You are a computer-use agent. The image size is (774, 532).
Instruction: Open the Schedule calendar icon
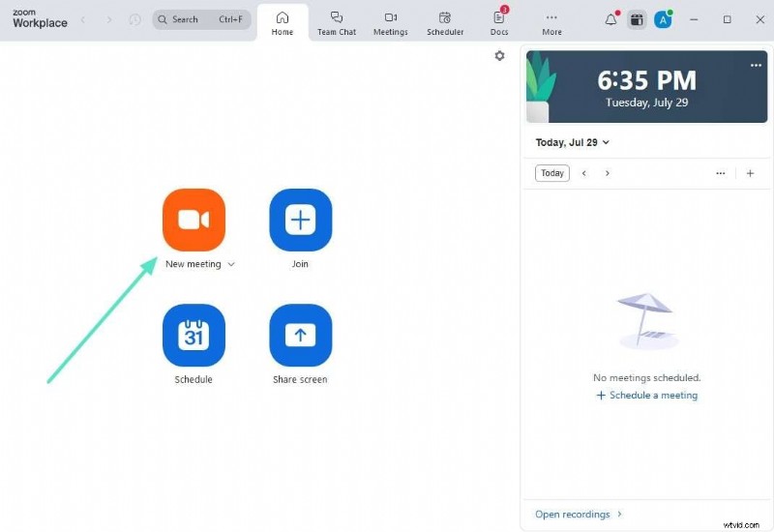click(193, 335)
